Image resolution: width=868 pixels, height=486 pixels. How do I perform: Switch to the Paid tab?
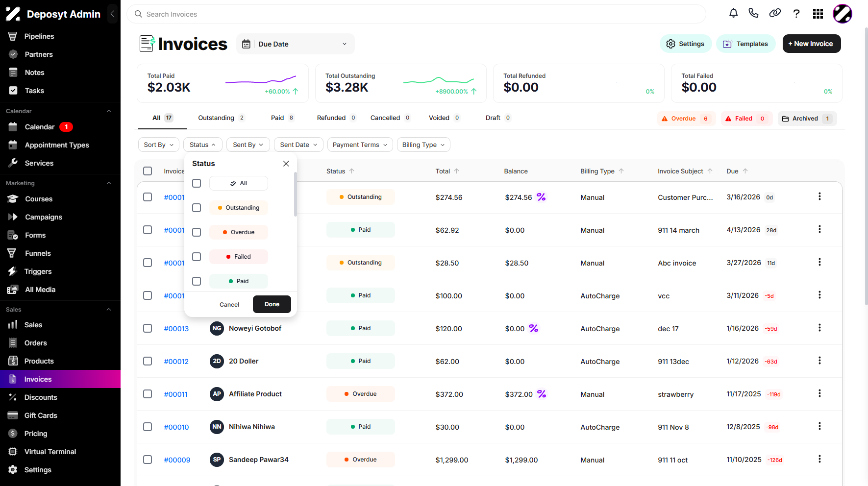click(282, 118)
